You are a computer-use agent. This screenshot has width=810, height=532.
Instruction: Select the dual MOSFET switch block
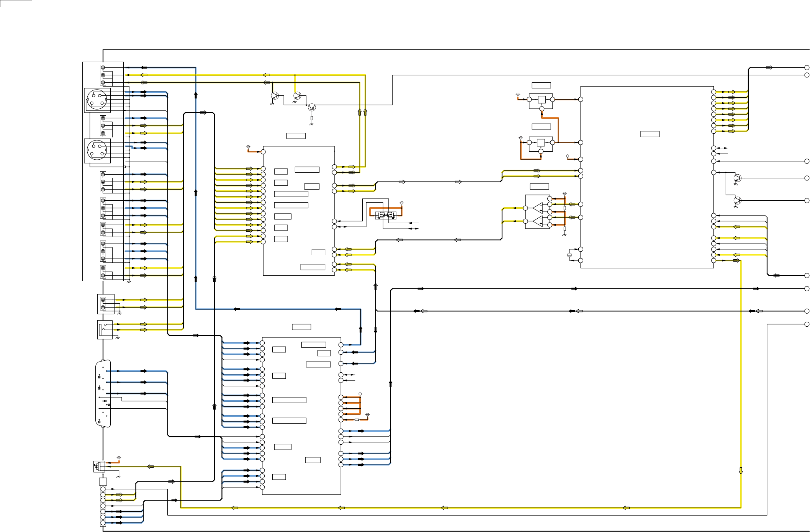click(x=386, y=215)
